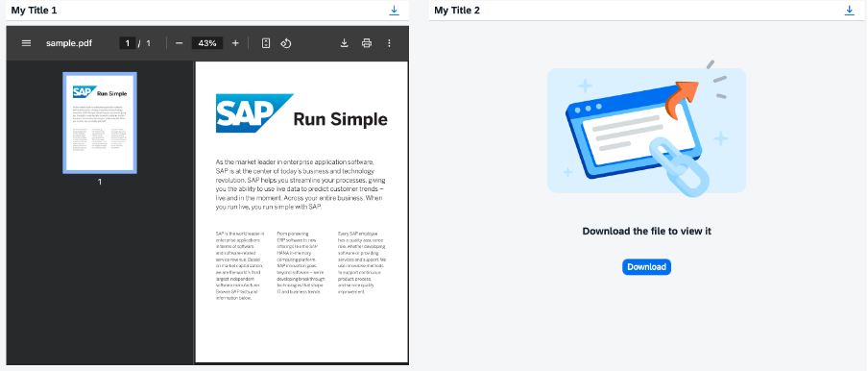Click the My Title 1 heading
The height and width of the screenshot is (371, 868).
[x=34, y=10]
